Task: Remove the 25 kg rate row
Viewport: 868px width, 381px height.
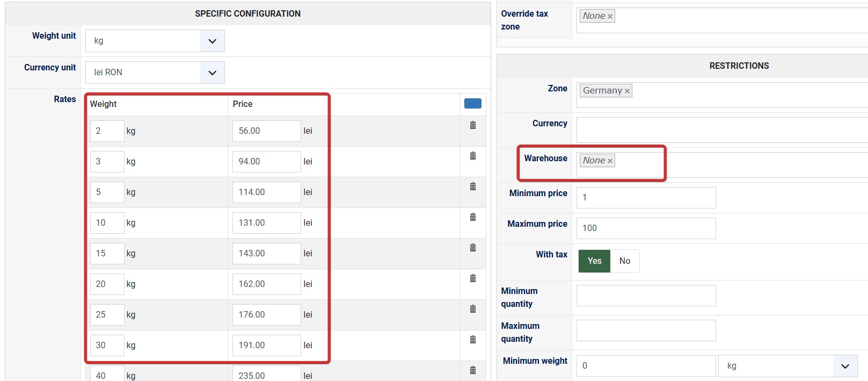Action: click(x=473, y=309)
